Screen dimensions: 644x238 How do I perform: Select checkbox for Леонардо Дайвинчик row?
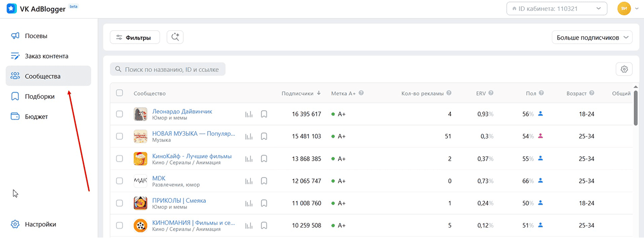click(119, 115)
